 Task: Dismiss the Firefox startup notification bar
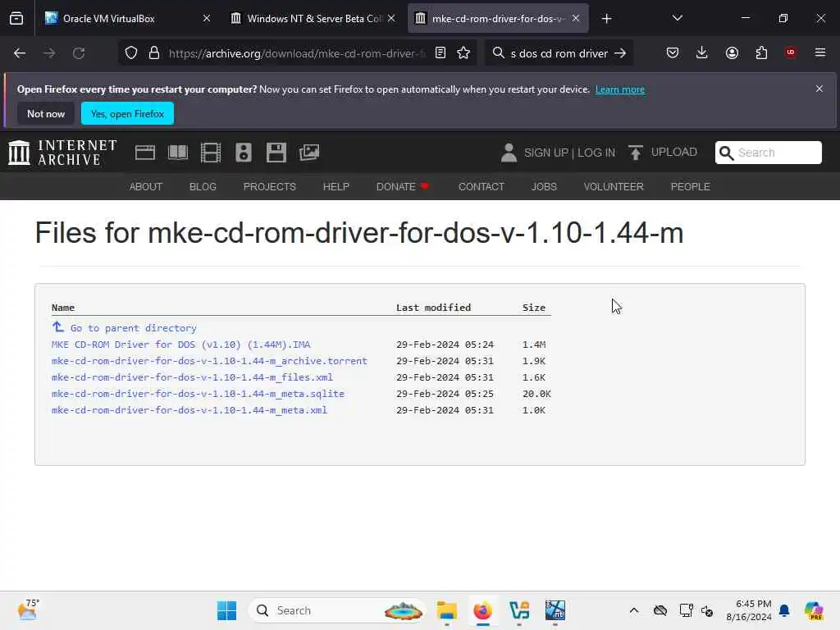pos(819,89)
